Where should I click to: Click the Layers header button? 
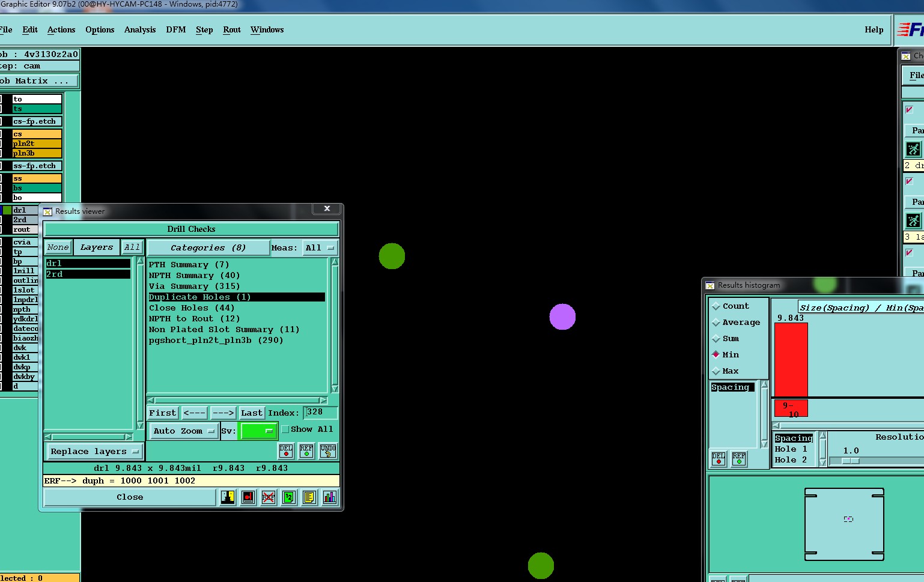[x=96, y=247]
